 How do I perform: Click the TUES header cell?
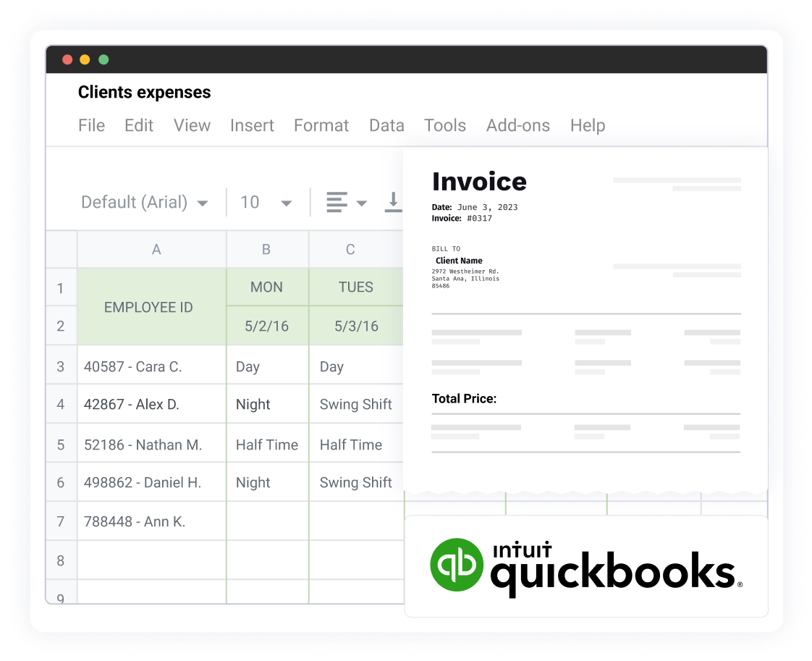point(356,287)
